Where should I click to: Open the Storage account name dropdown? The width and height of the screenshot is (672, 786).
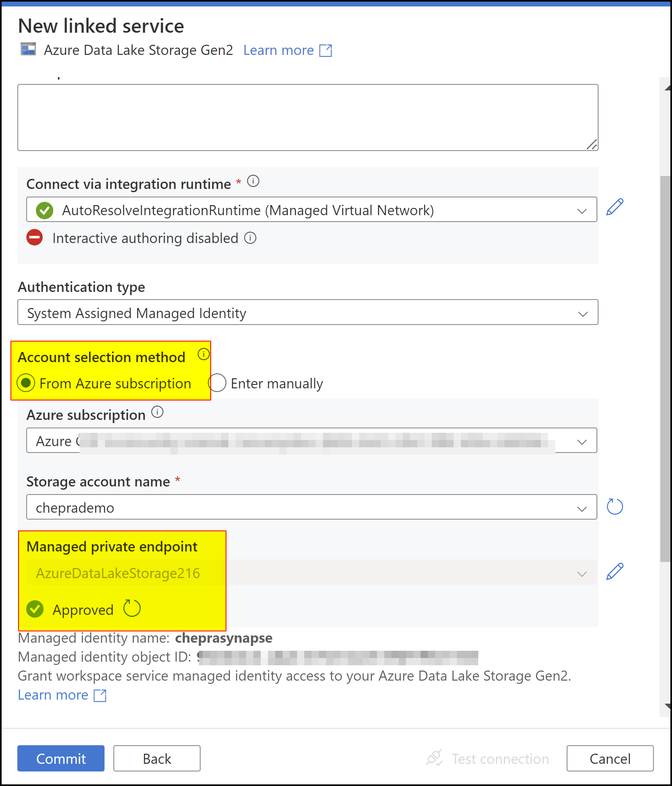pyautogui.click(x=312, y=507)
